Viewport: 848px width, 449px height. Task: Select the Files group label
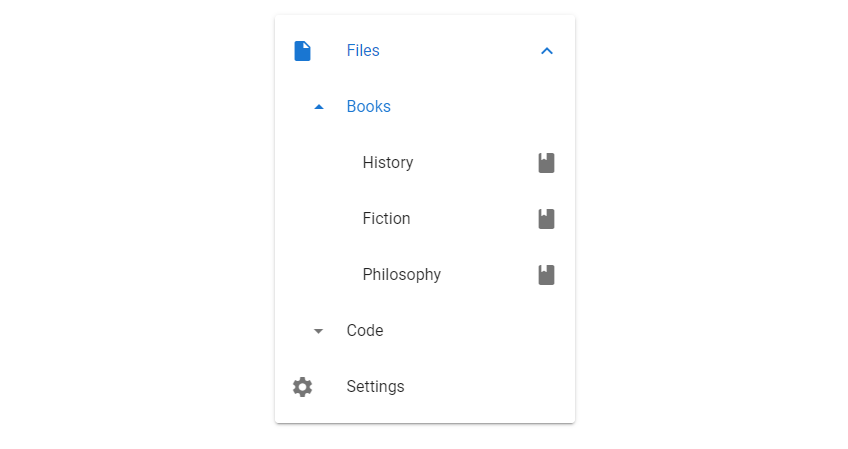(x=363, y=50)
